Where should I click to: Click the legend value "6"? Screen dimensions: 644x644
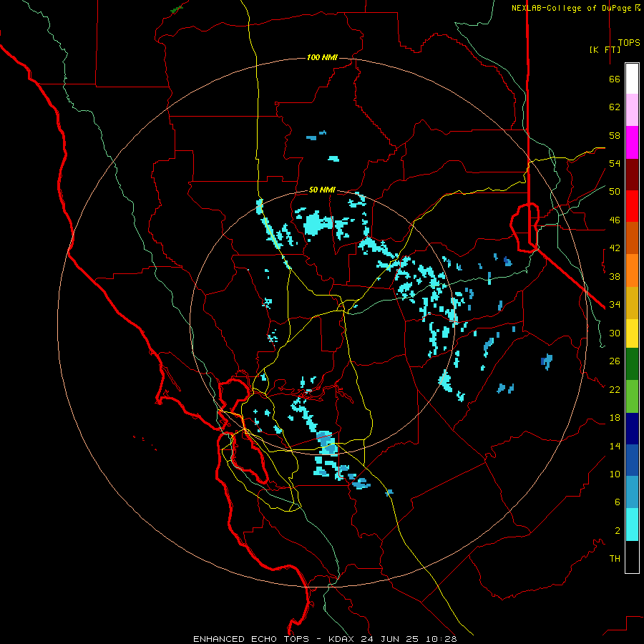point(618,502)
